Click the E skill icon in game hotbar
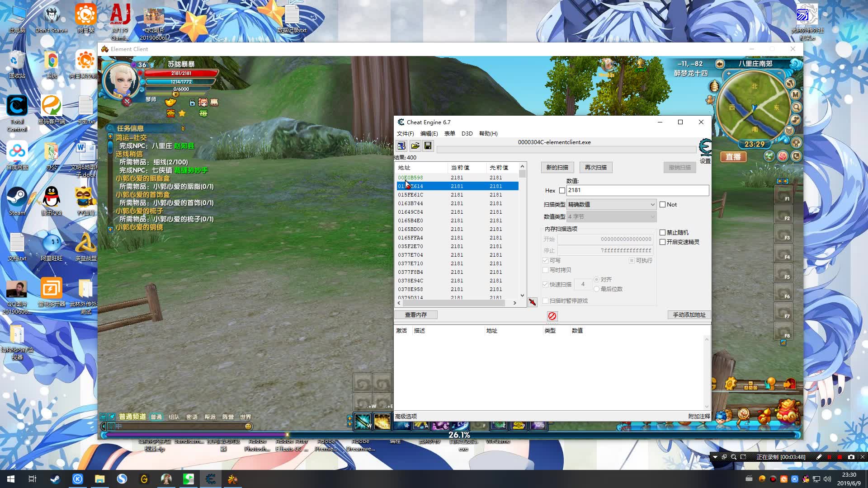This screenshot has width=868, height=488. 382,422
